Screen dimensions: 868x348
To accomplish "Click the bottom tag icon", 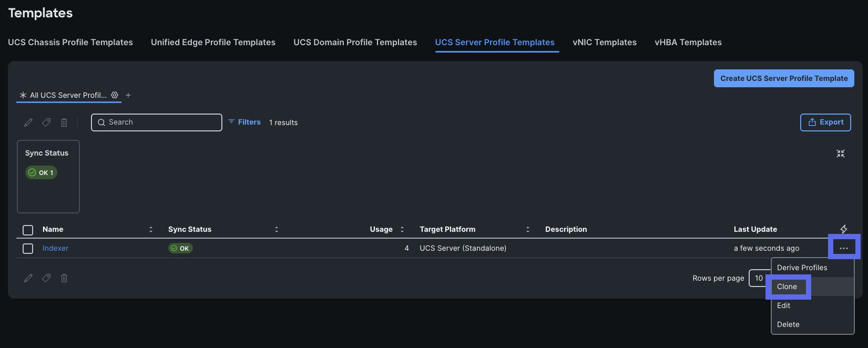I will click(x=46, y=278).
